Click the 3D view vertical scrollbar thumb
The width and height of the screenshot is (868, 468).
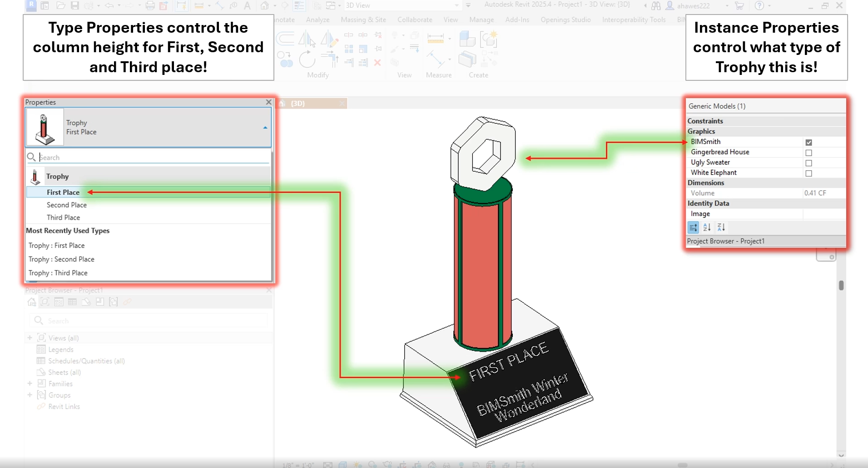pos(841,286)
